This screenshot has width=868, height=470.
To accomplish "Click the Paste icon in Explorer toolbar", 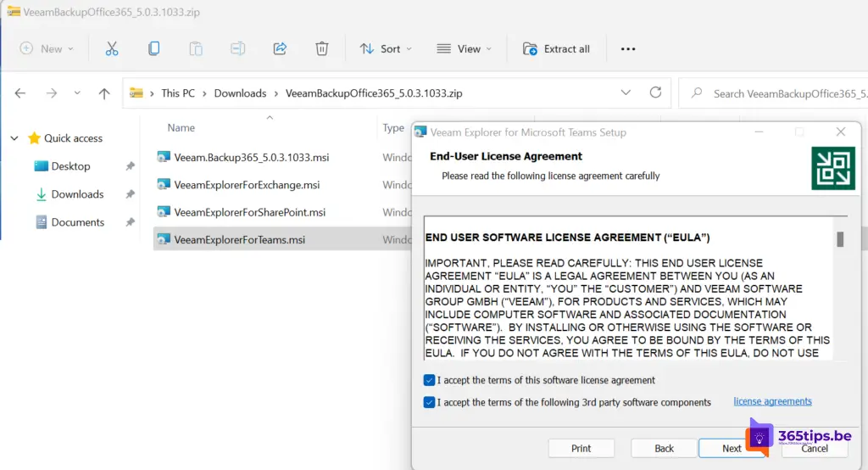I will coord(196,48).
